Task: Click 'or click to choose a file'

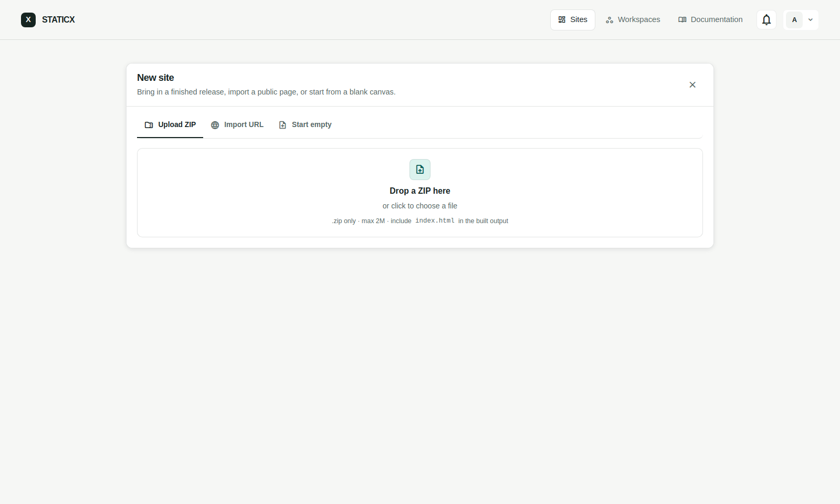Action: pos(420,206)
